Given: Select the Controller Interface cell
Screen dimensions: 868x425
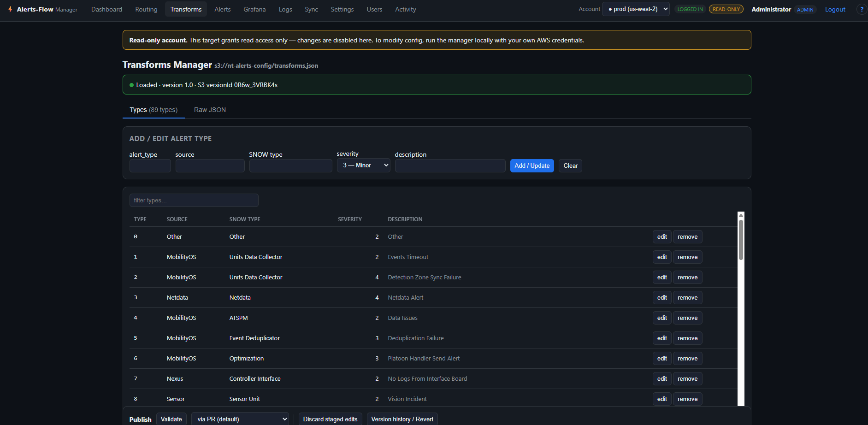Looking at the screenshot, I should 255,378.
